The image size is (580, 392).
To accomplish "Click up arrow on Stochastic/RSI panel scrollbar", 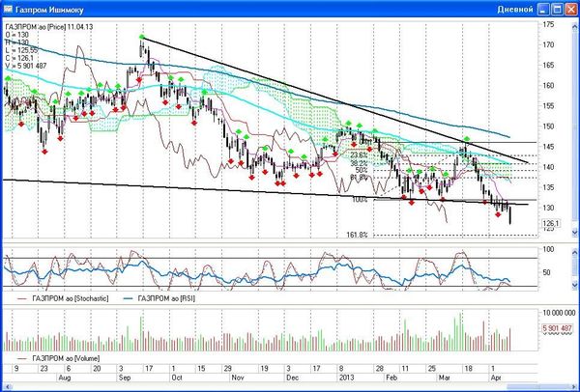I will pos(575,252).
